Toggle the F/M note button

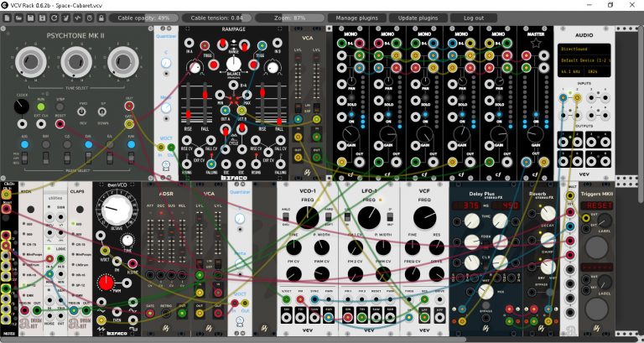click(x=131, y=144)
